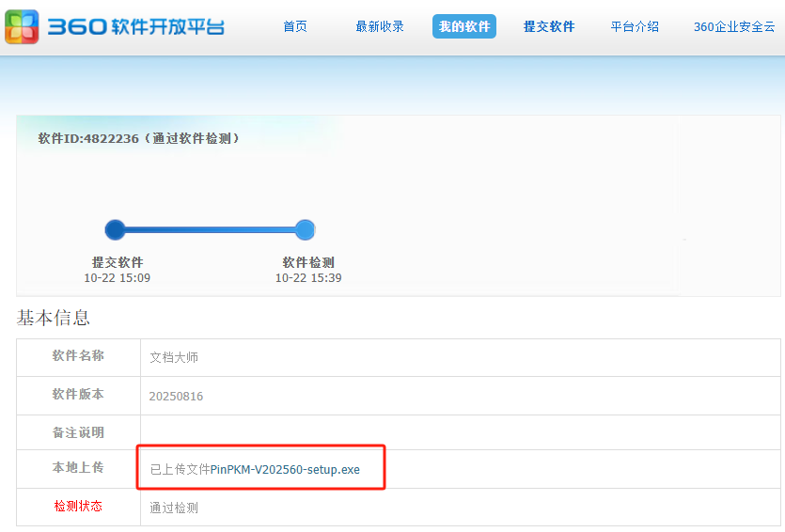The height and width of the screenshot is (532, 785).
Task: Click the dark blue 提交软件 step circle
Action: point(115,229)
